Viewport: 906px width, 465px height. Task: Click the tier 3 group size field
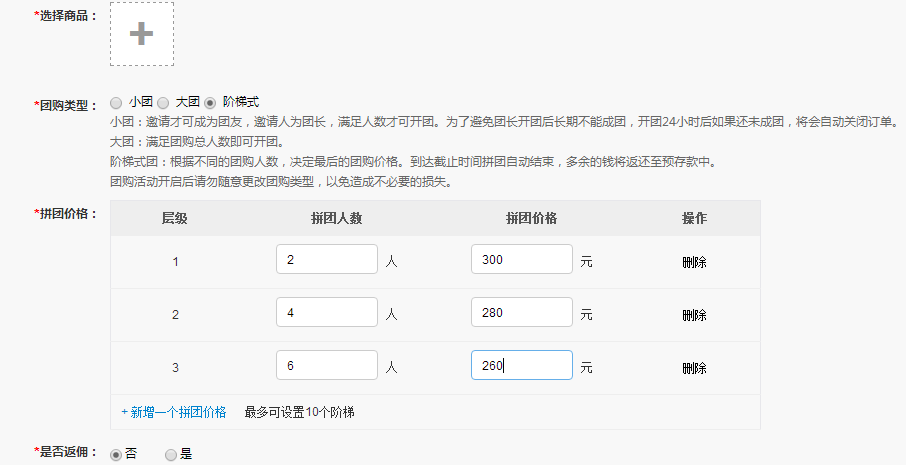(x=327, y=365)
